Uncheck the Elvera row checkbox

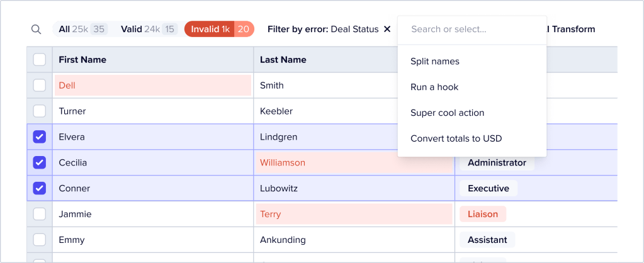click(40, 137)
